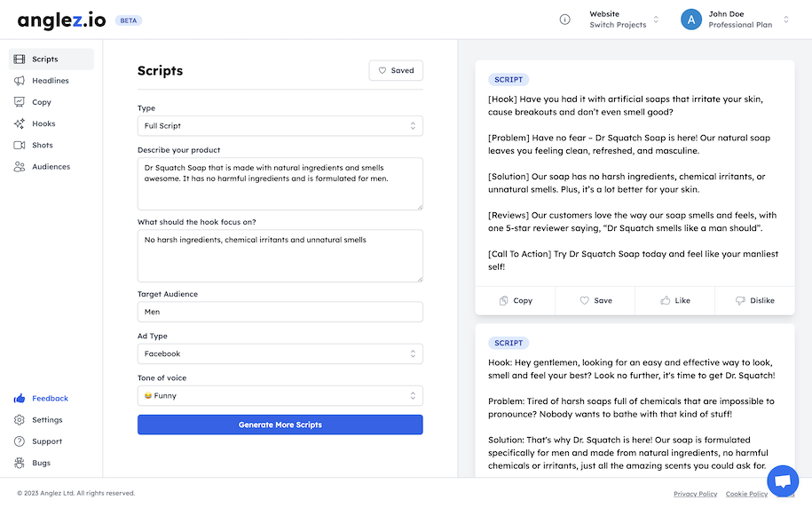Click the Bugs beetle icon

[x=20, y=463]
